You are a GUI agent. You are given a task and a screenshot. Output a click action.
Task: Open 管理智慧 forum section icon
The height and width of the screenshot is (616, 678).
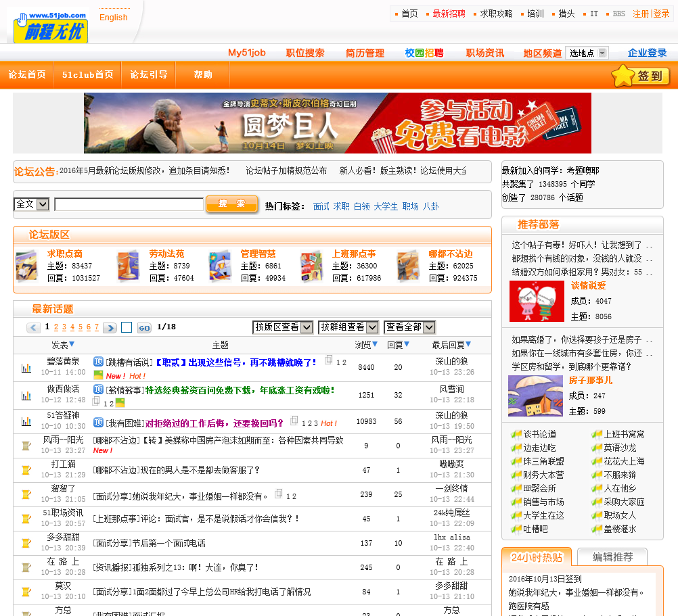click(x=220, y=266)
